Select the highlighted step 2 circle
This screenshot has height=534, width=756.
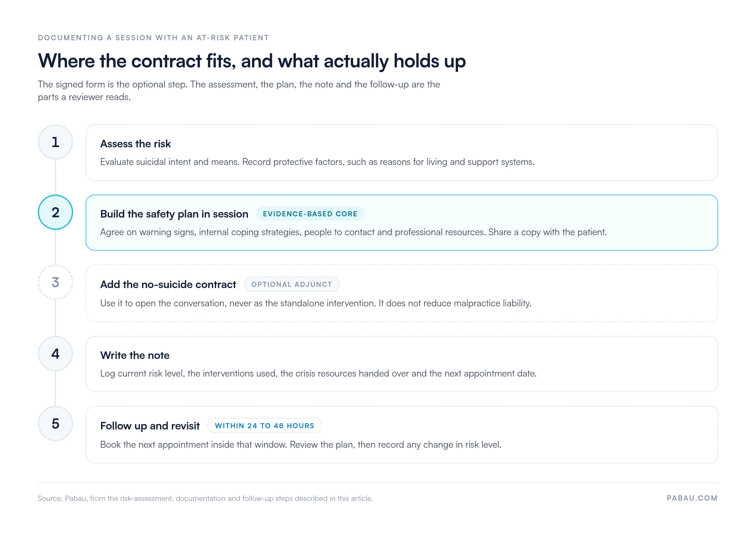[55, 212]
